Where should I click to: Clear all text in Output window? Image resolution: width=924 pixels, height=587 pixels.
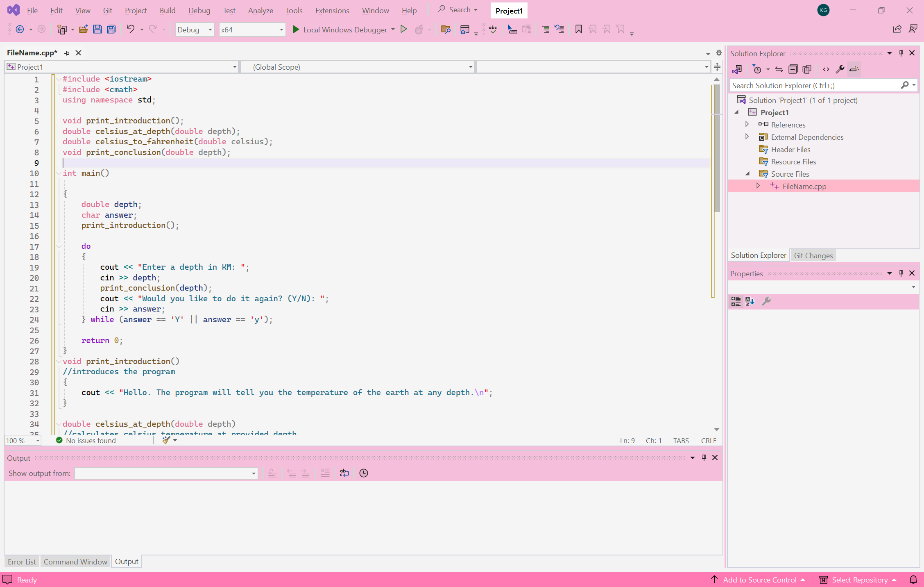(325, 473)
